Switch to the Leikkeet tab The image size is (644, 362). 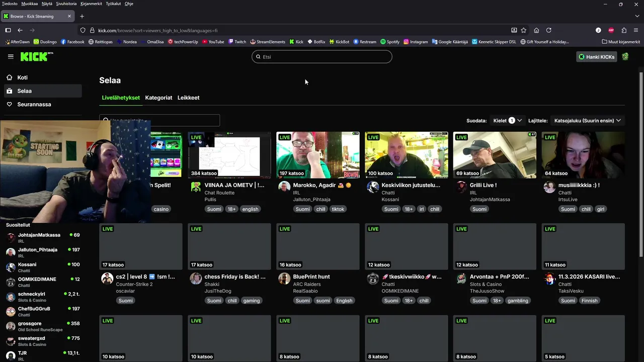pyautogui.click(x=188, y=98)
